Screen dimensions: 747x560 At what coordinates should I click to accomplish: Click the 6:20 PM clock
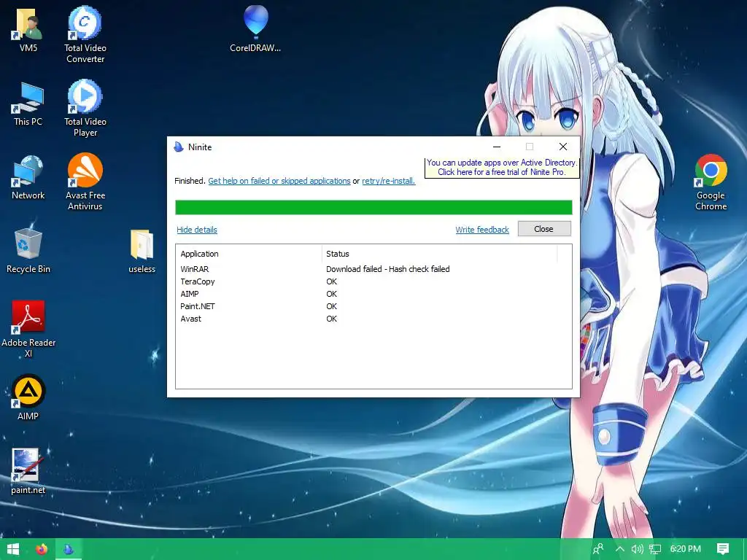(686, 549)
